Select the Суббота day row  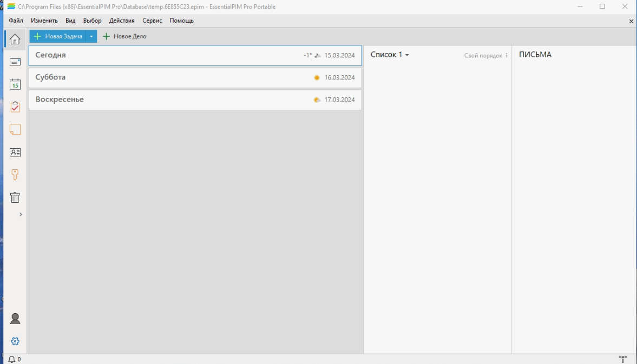tap(195, 77)
